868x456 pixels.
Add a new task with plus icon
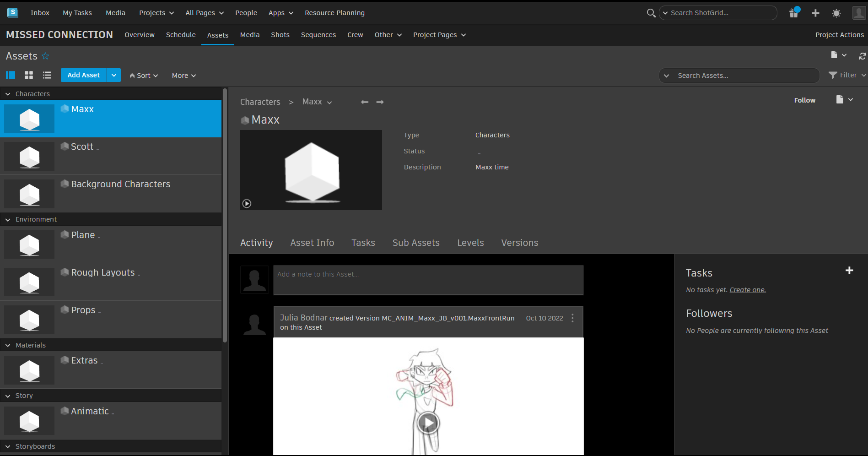tap(849, 271)
